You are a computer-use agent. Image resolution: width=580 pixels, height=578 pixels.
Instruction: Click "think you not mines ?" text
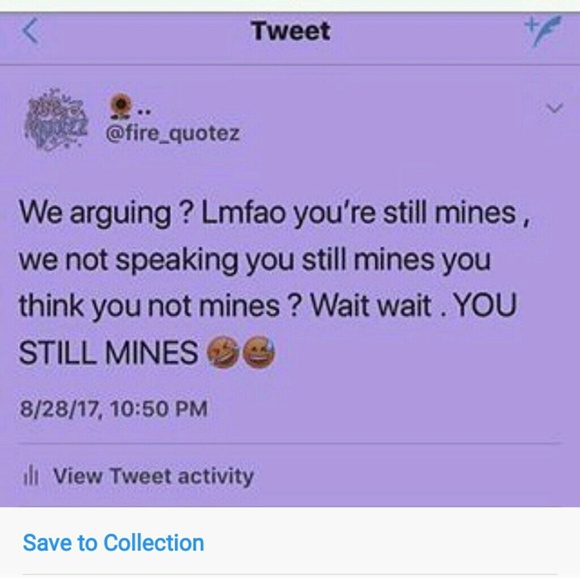point(161,307)
